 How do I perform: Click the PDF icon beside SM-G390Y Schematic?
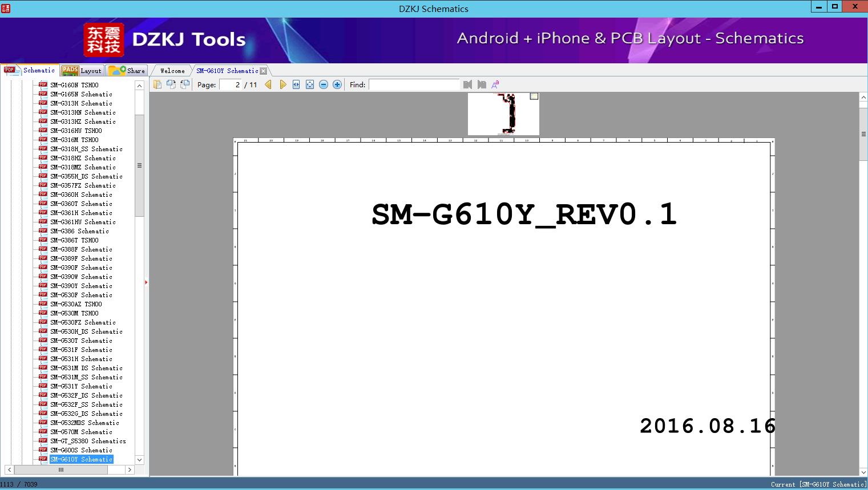(x=43, y=285)
